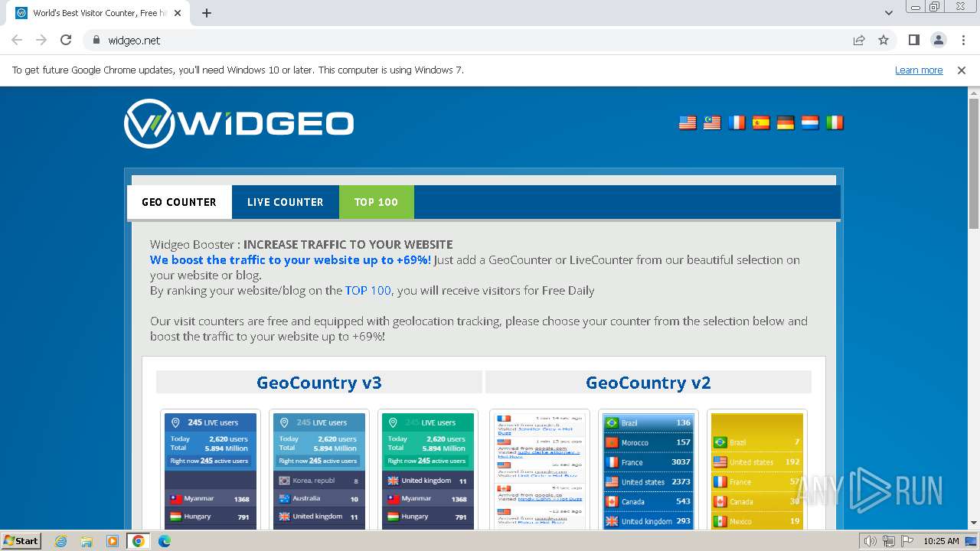Choose the yellow GeoCountry v2 counter
The image size is (980, 551).
tap(757, 470)
